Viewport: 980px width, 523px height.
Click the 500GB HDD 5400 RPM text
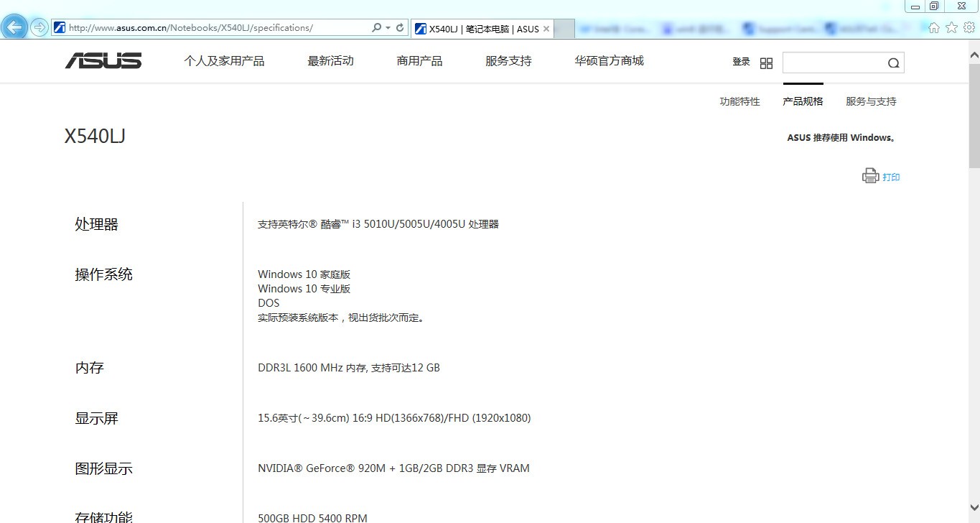pos(312,517)
